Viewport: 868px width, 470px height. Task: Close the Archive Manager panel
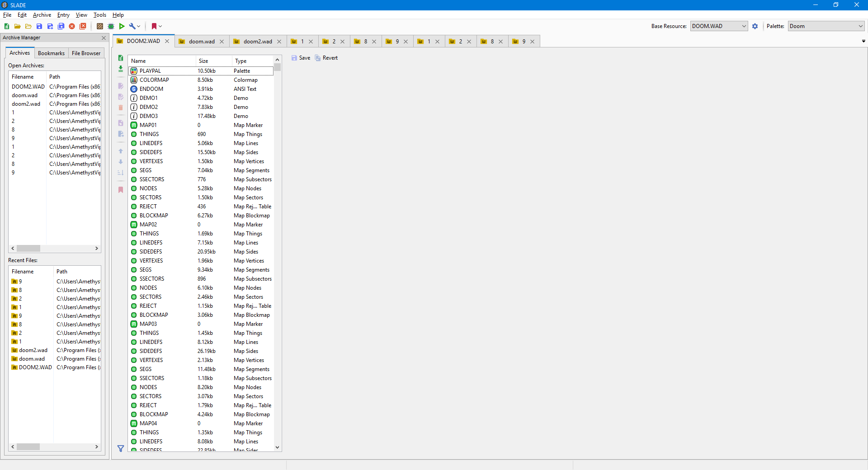tap(104, 38)
